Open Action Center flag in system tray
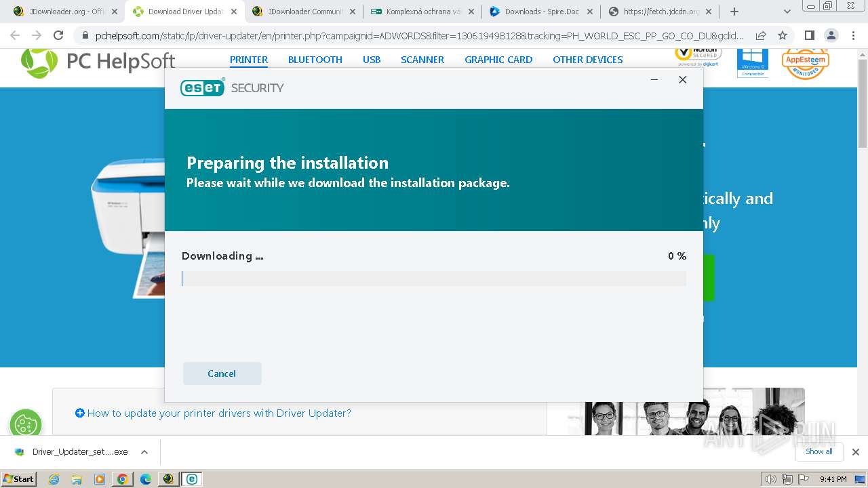 coord(803,479)
